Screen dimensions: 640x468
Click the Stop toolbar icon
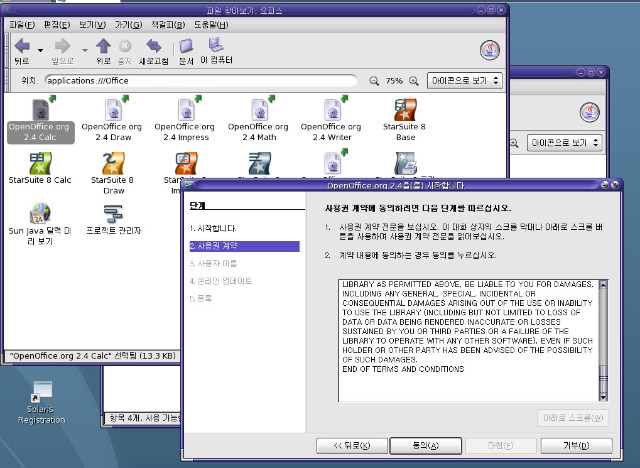pos(125,46)
